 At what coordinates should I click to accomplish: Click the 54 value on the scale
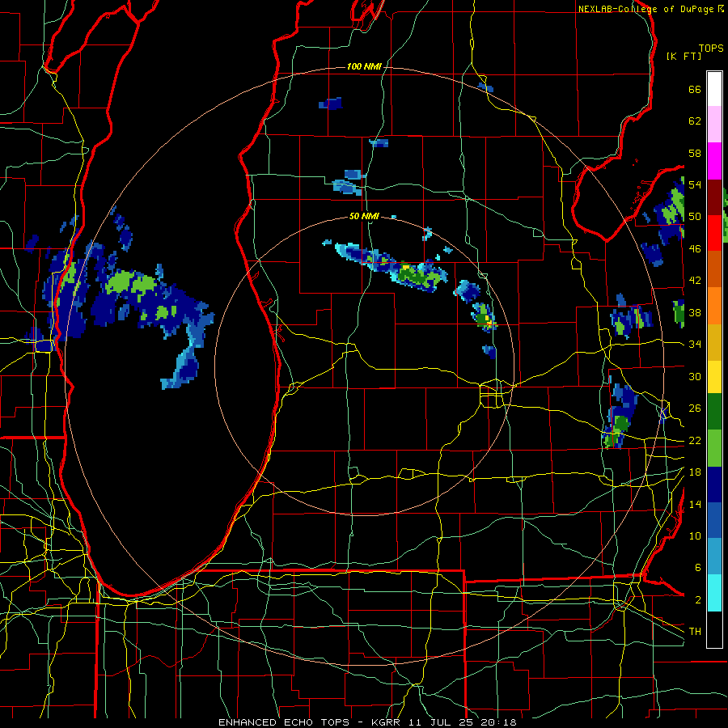(695, 185)
